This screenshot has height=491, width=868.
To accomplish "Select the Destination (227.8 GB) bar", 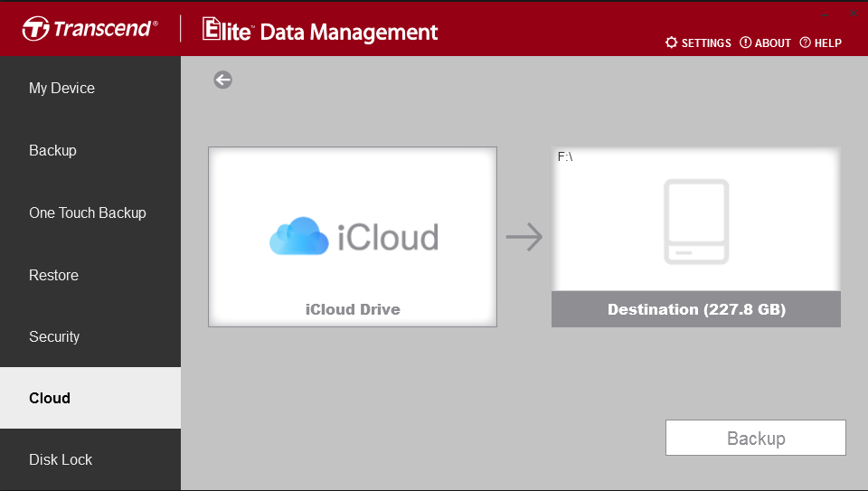I will (696, 309).
